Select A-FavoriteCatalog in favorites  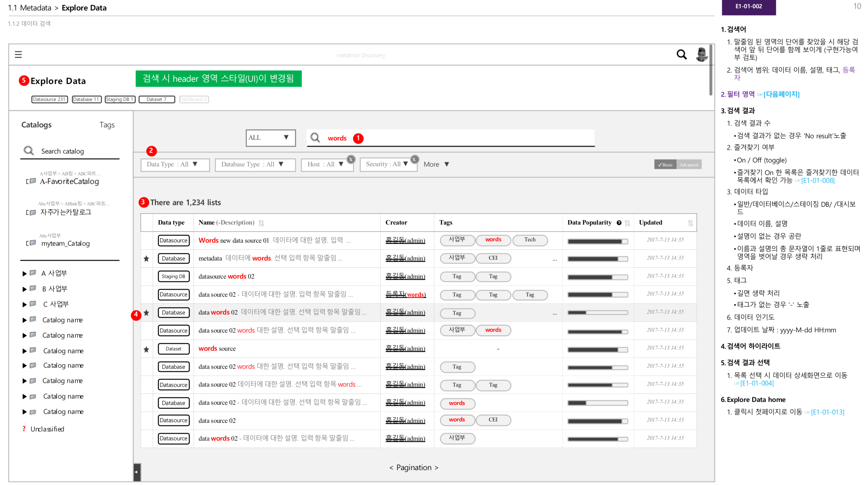pyautogui.click(x=70, y=181)
